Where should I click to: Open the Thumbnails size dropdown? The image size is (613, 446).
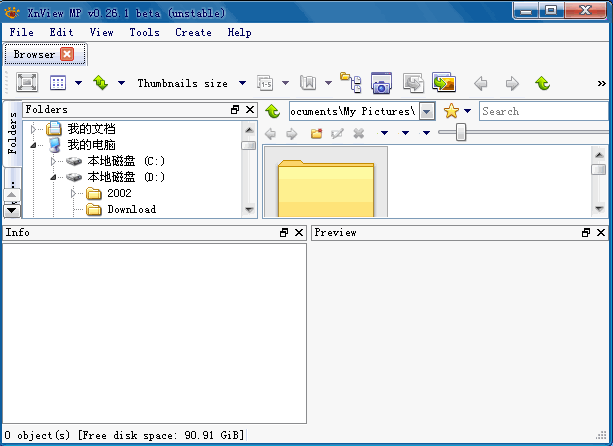(242, 83)
